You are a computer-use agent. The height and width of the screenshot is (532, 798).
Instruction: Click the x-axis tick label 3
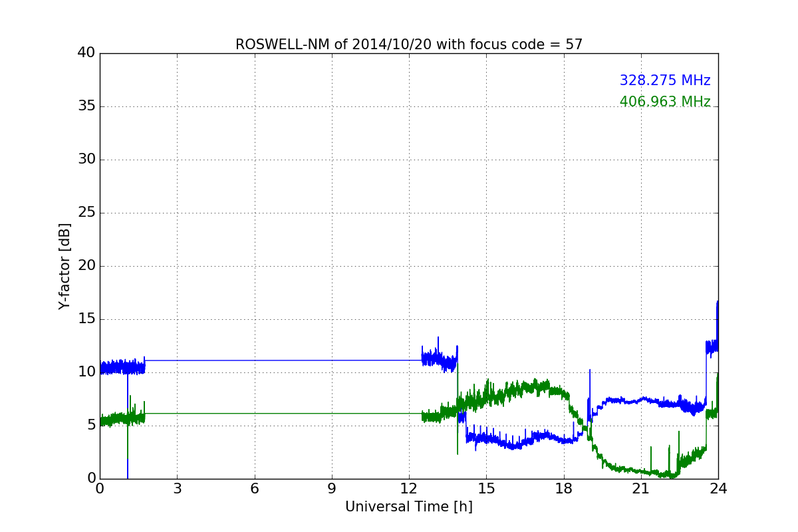[x=177, y=489]
